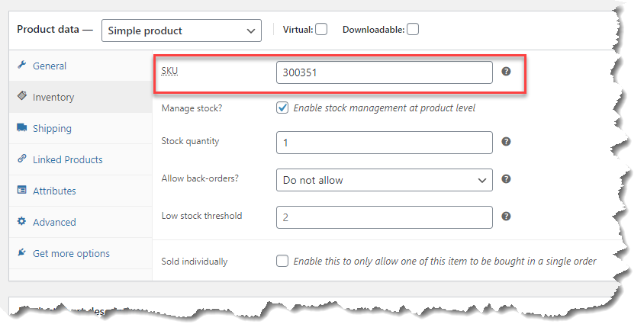The image size is (644, 334).
Task: Click the wrench icon beside General
Action: point(21,66)
